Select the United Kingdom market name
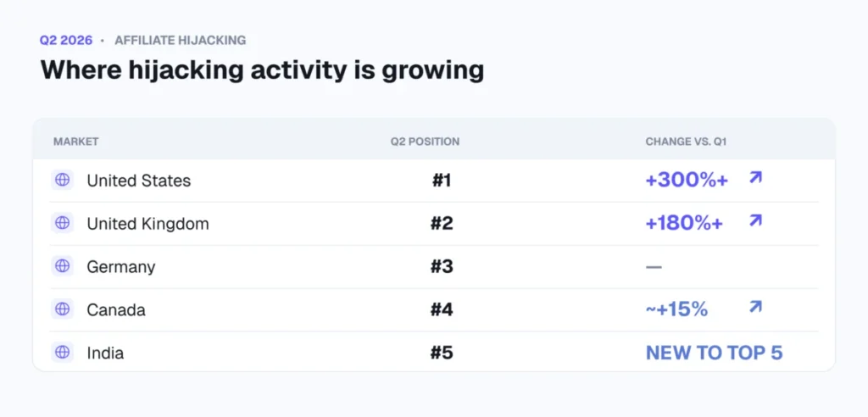 point(147,224)
